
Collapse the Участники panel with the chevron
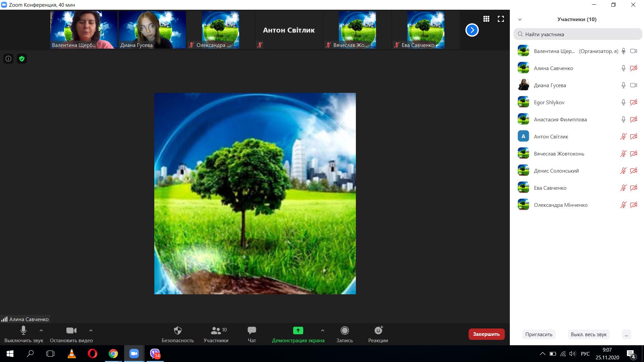[x=520, y=19]
